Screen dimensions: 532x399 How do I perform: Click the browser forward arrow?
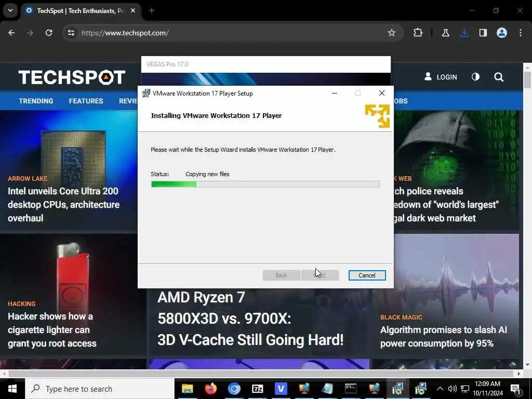point(30,33)
